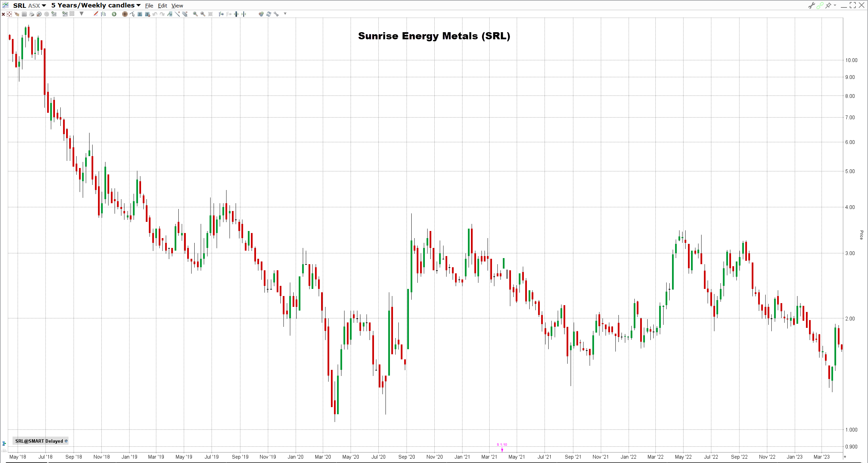Click the refresh arrows icon in toolbar
The height and width of the screenshot is (463, 868).
point(269,14)
